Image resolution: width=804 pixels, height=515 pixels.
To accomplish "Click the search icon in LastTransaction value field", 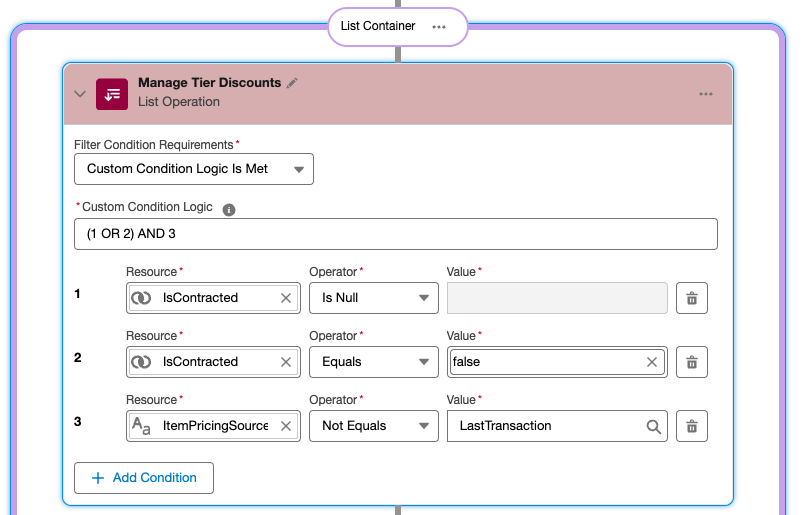I will (653, 426).
